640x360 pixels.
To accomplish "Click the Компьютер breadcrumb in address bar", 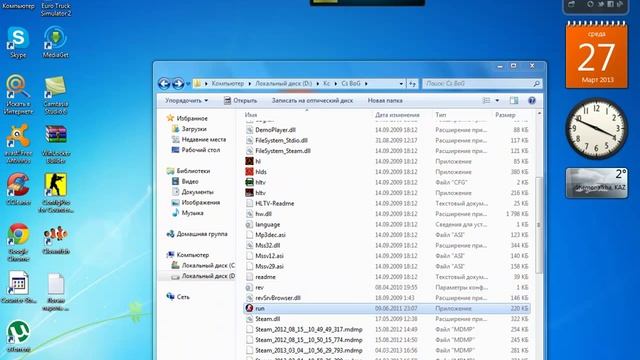I will [x=228, y=84].
